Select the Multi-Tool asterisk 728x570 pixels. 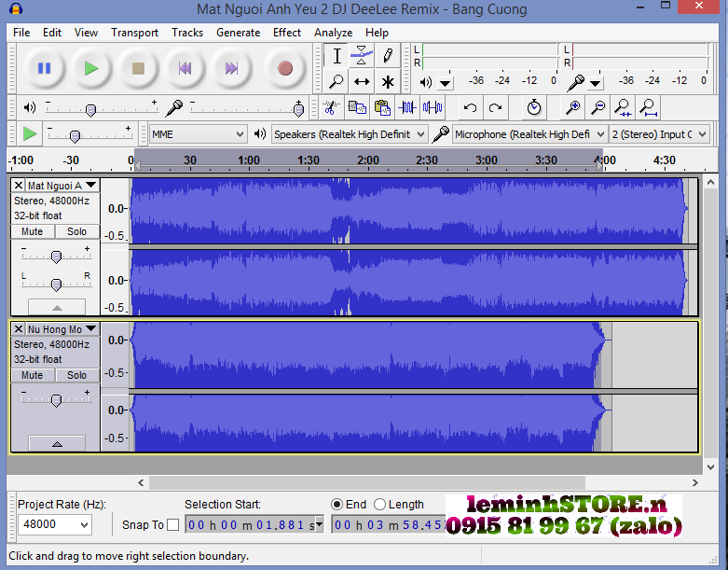tap(387, 82)
